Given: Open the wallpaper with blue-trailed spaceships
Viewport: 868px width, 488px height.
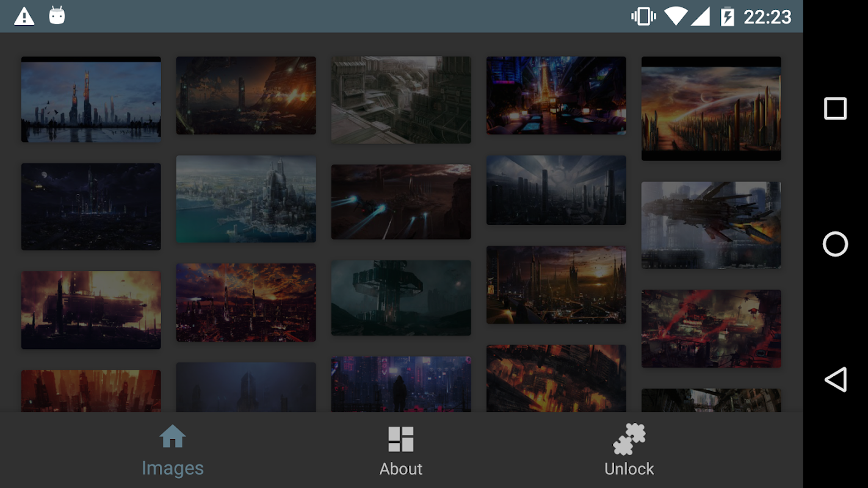Looking at the screenshot, I should pos(401,202).
